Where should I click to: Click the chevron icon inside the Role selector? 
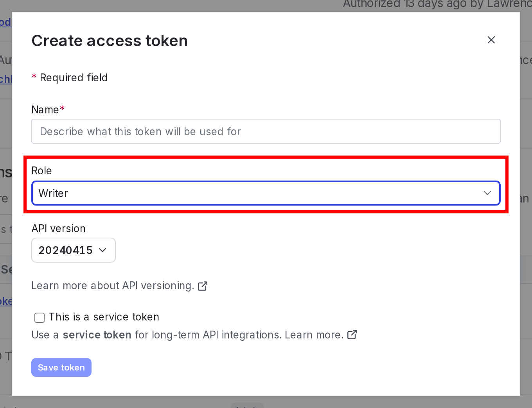coord(487,193)
